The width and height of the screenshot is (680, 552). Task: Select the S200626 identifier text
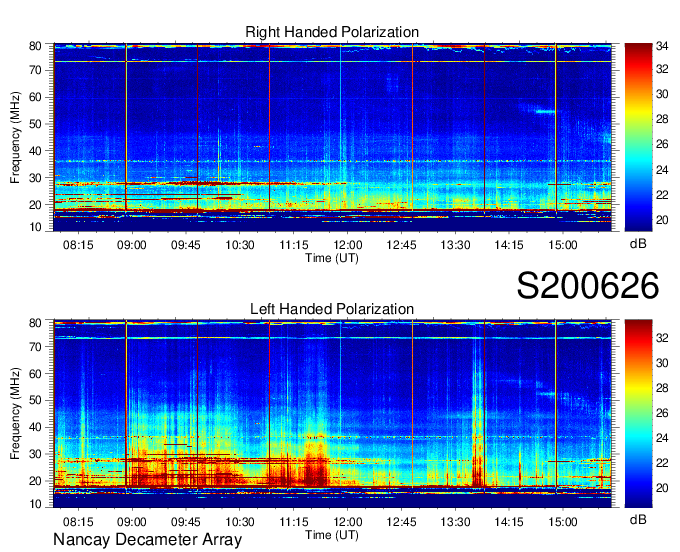(x=588, y=286)
